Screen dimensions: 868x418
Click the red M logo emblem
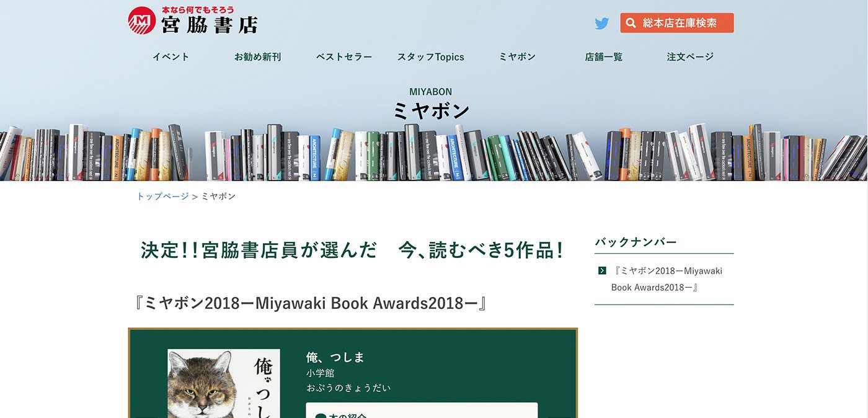[141, 20]
